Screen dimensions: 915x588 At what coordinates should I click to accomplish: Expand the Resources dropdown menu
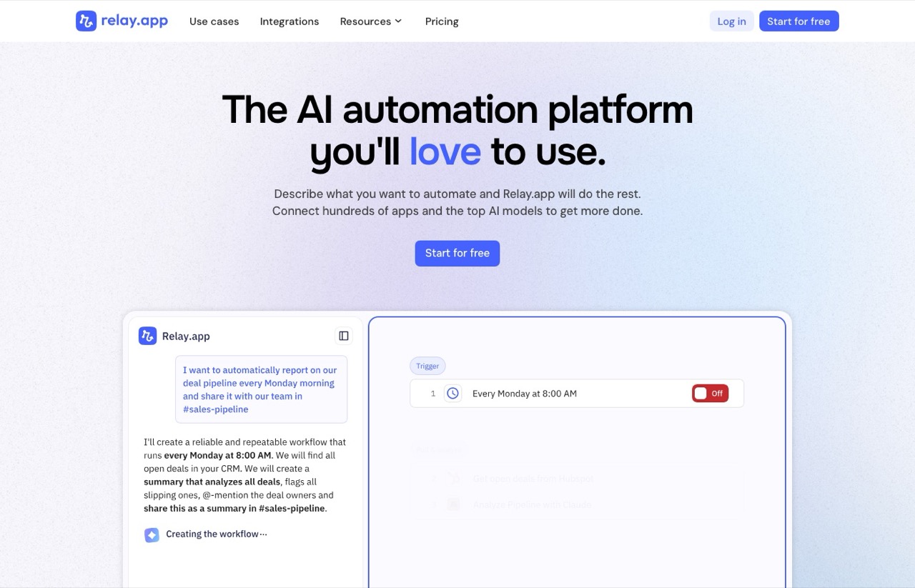click(371, 21)
